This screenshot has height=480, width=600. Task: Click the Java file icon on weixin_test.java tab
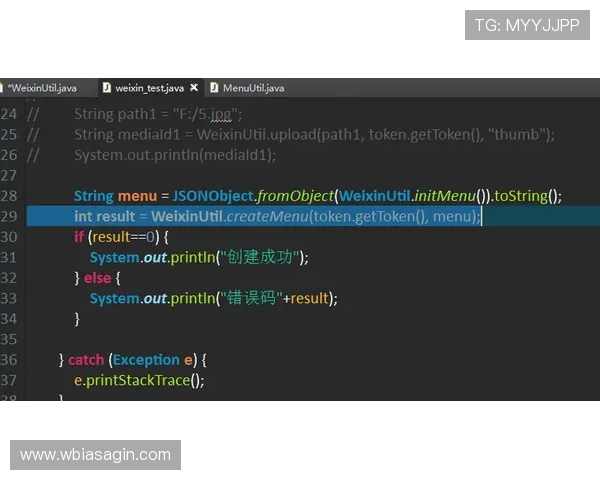(x=106, y=88)
